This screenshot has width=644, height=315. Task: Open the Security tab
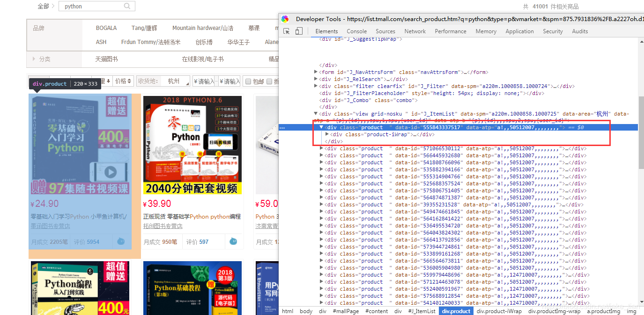click(553, 31)
